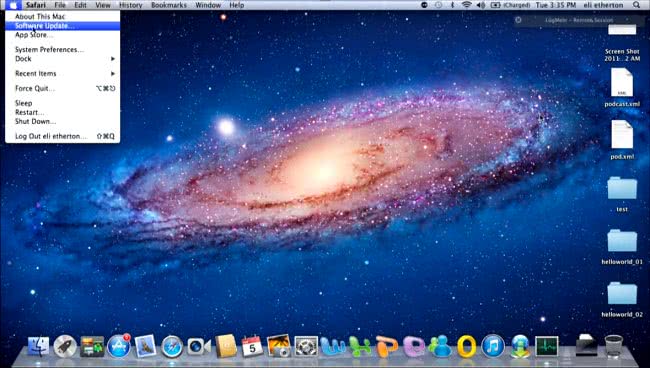The image size is (650, 368).
Task: Open the App Store dock icon
Action: point(119,346)
